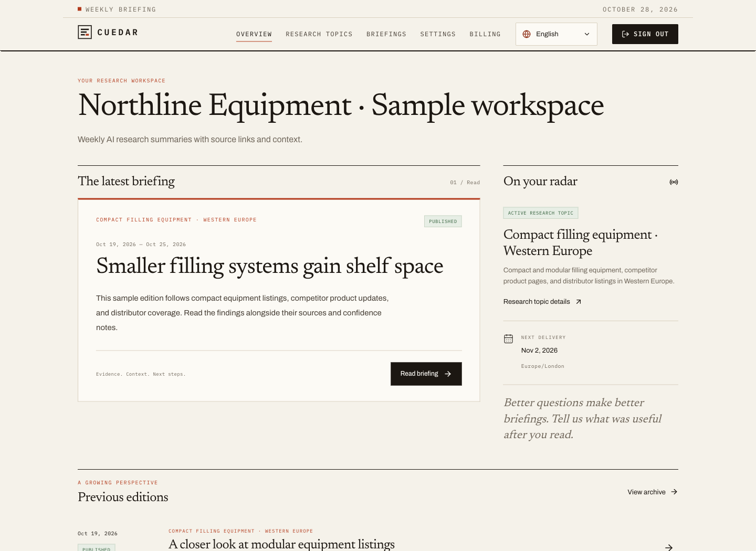Click the A Growing Perspective label
Screen dimensions: 756x551
click(x=118, y=483)
